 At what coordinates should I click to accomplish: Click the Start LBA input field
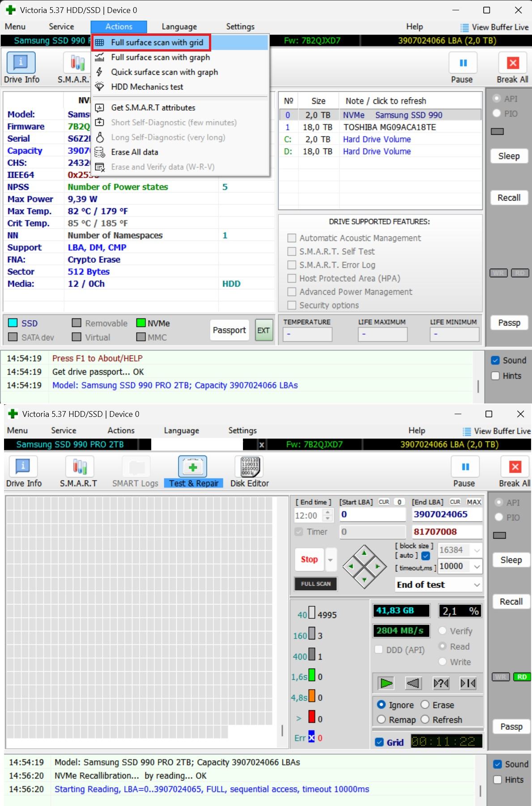point(372,514)
